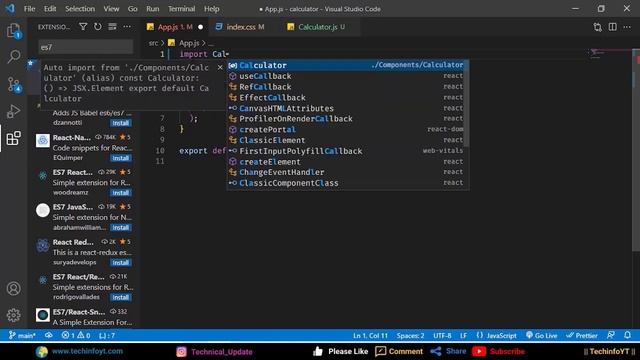Open the View menu
Image resolution: width=640 pixels, height=360 pixels.
point(111,9)
